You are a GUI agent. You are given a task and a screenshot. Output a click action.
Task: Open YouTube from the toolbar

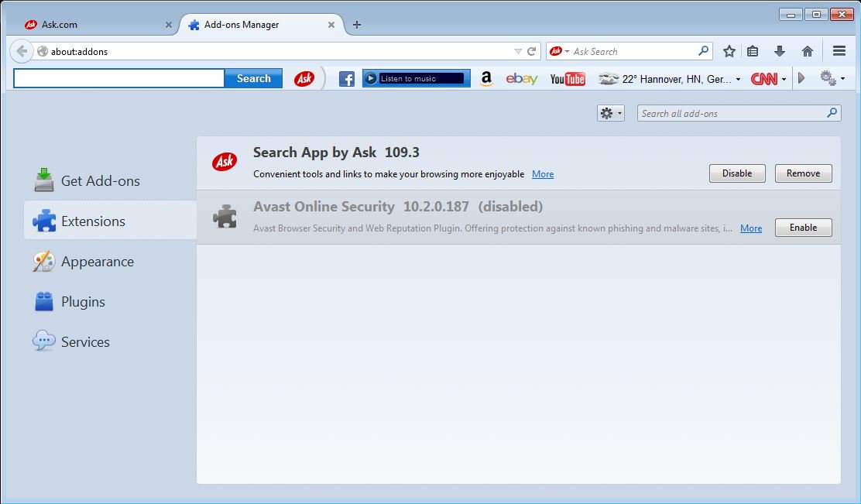coord(568,77)
